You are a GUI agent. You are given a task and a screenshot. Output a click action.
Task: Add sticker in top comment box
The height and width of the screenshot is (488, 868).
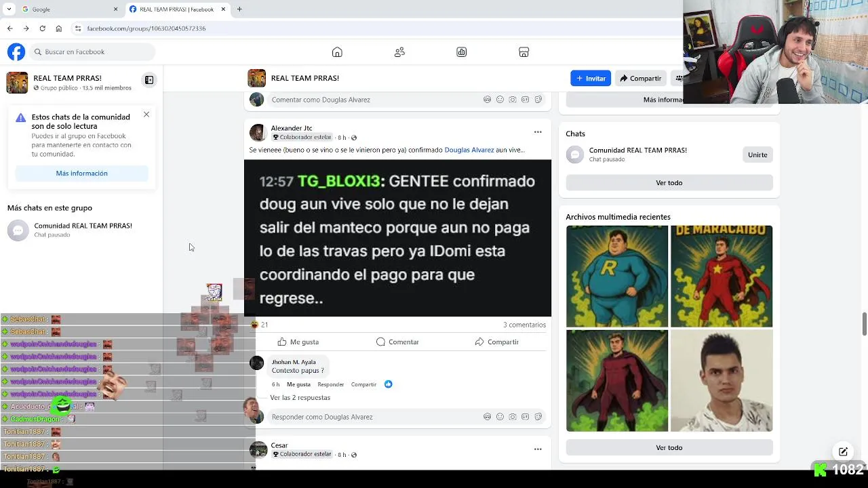click(x=538, y=100)
